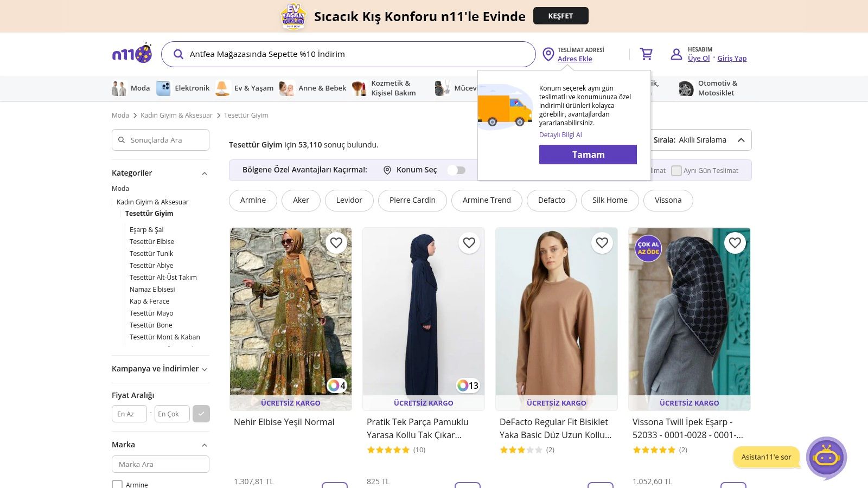Filter by the Silk Home chip

610,200
